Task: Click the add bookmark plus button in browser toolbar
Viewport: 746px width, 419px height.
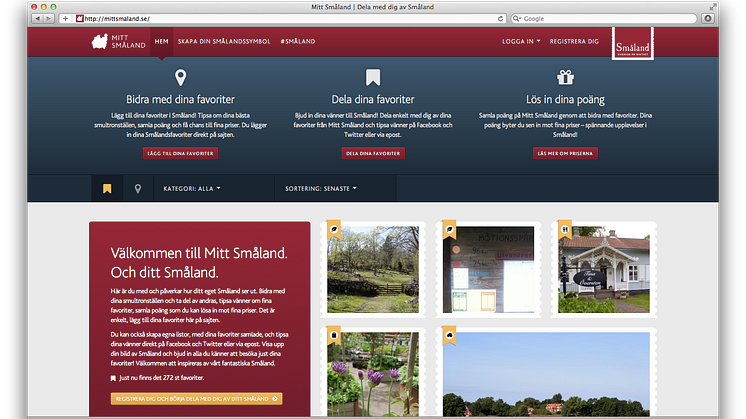Action: click(65, 18)
